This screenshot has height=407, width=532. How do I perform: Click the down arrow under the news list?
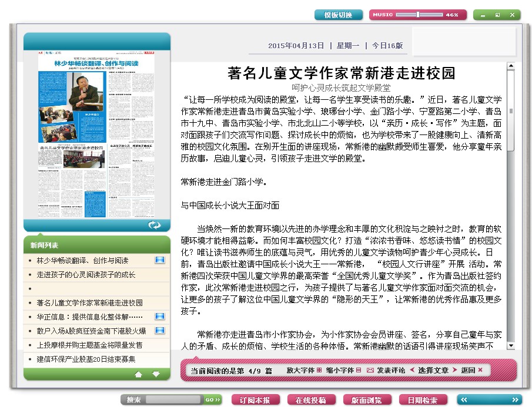tap(156, 374)
